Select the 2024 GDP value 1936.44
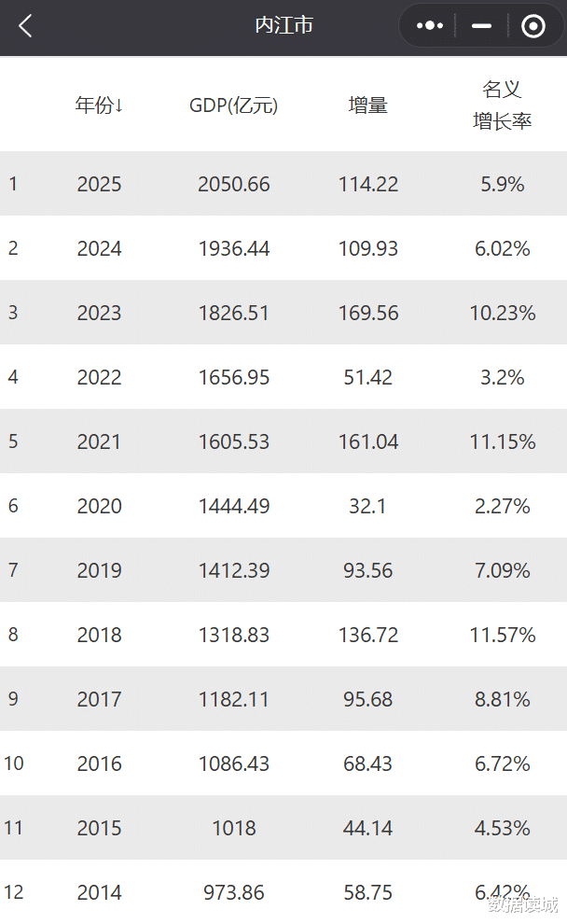This screenshot has height=924, width=567. 233,249
